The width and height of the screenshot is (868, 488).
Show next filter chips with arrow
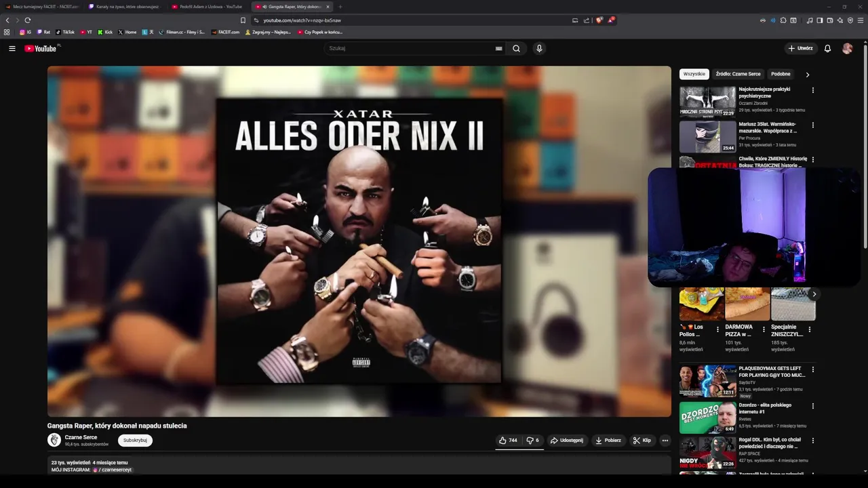tap(807, 75)
